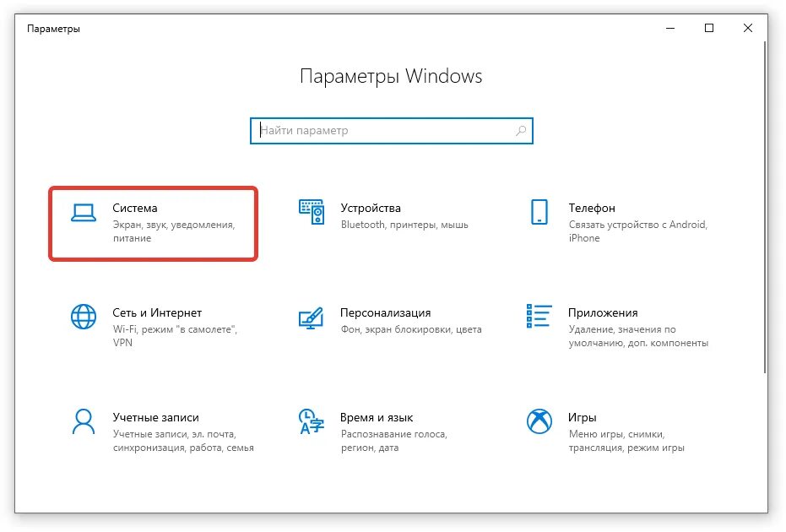Click text 'Экран, звук, уведомления, питание'
Screen dimensions: 786x532
point(174,231)
